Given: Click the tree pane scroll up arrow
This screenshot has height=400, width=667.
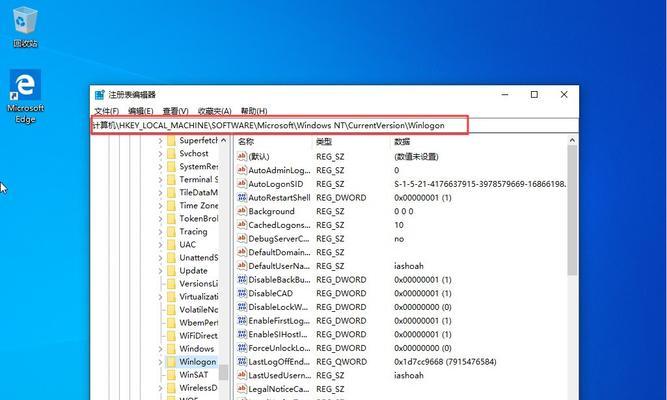Looking at the screenshot, I should (x=223, y=140).
